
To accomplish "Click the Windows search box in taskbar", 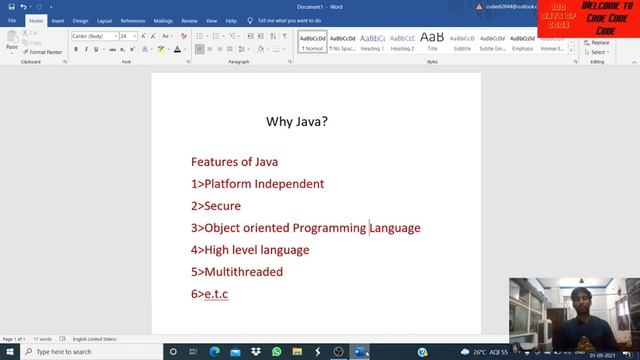I will pyautogui.click(x=91, y=351).
